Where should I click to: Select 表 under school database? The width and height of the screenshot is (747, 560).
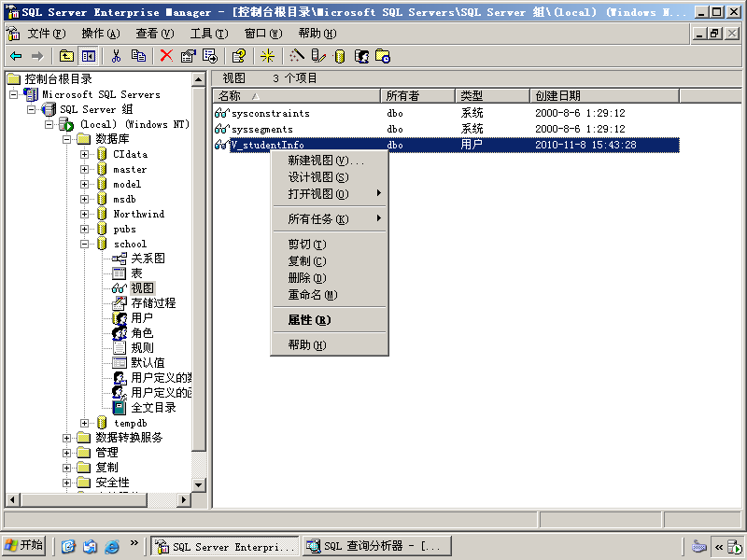pos(136,273)
